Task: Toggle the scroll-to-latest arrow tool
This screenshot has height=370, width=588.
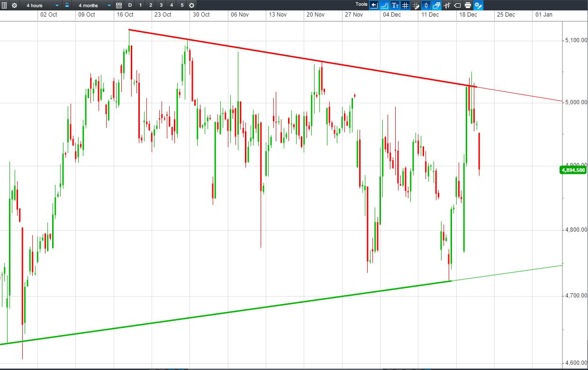Action: tap(374, 5)
